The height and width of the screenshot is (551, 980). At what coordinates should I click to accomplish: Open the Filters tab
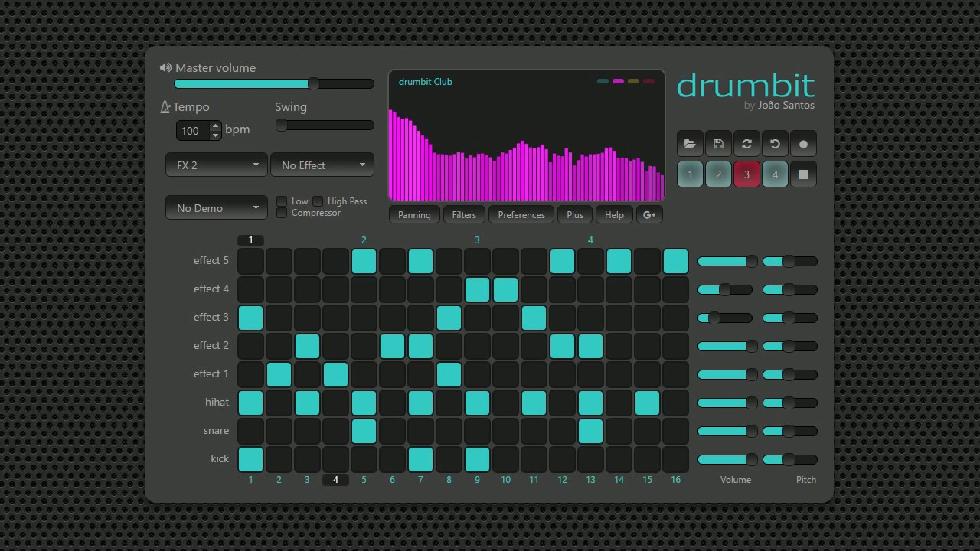464,215
